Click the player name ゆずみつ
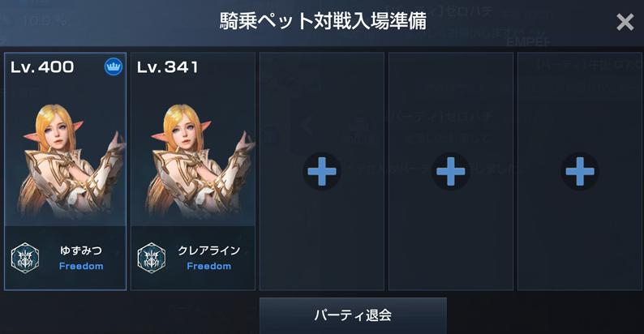644x334 pixels. click(81, 250)
